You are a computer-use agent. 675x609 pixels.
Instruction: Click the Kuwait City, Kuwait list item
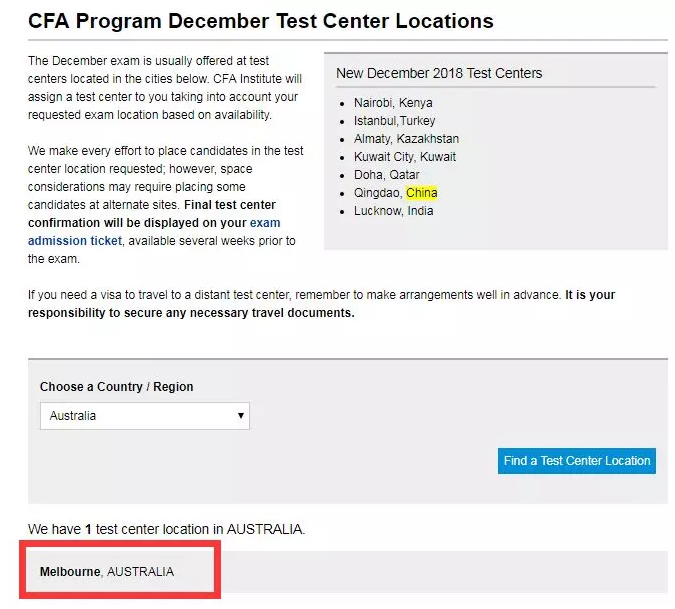pyautogui.click(x=404, y=157)
